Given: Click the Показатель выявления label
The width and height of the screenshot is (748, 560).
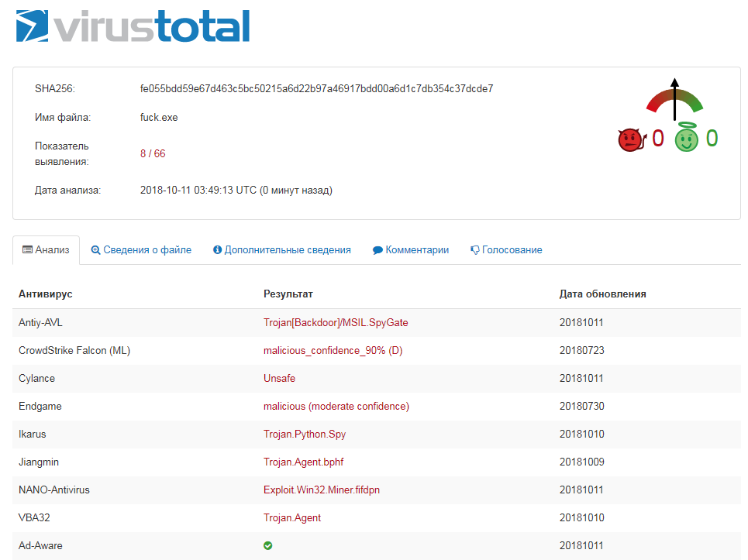Looking at the screenshot, I should point(61,153).
